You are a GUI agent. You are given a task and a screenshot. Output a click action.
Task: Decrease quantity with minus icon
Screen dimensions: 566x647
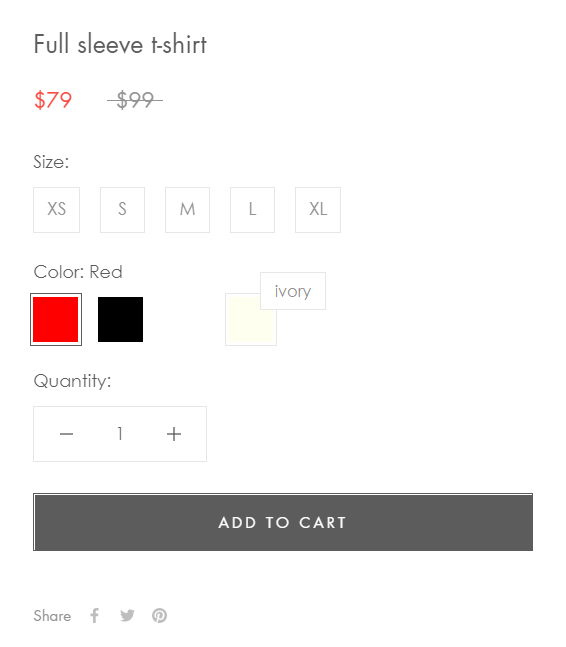click(66, 434)
